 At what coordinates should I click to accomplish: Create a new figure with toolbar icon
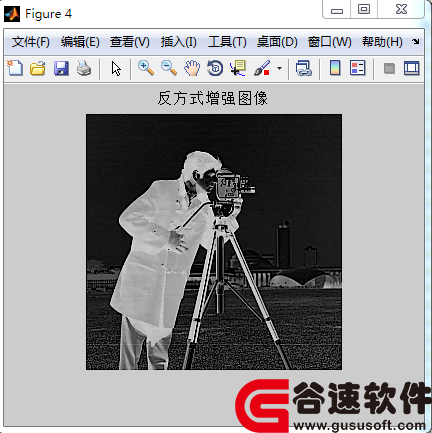point(15,68)
